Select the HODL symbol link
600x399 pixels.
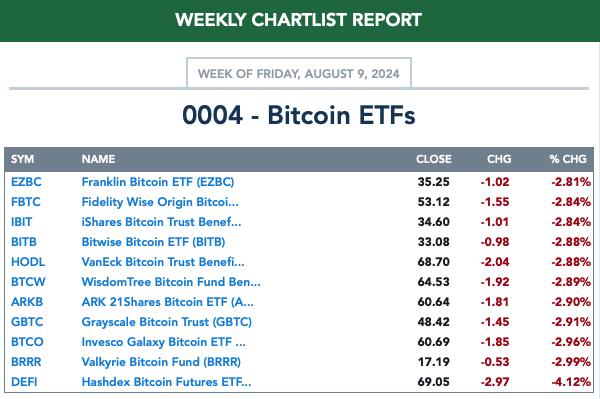[28, 262]
